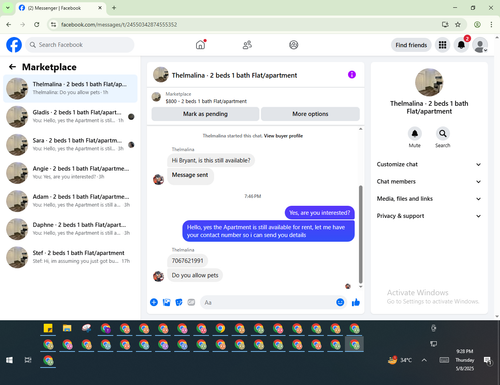This screenshot has height=385, width=500.
Task: Reload the page
Action: [x=37, y=24]
